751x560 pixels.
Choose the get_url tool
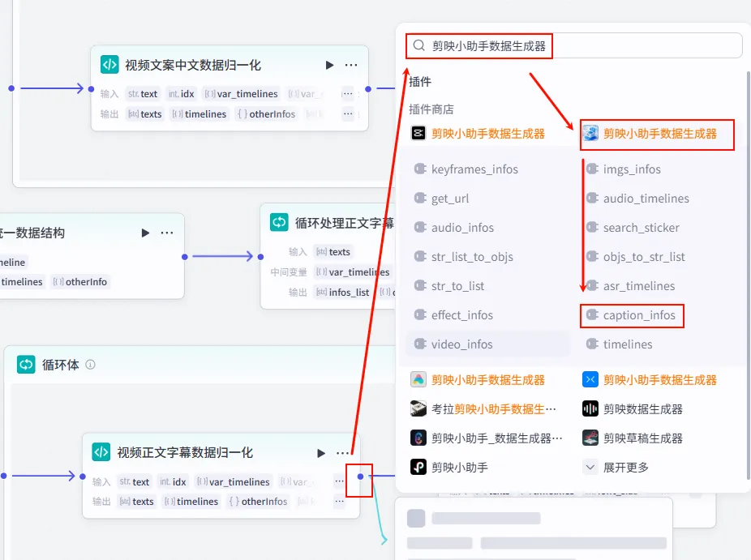[441, 199]
